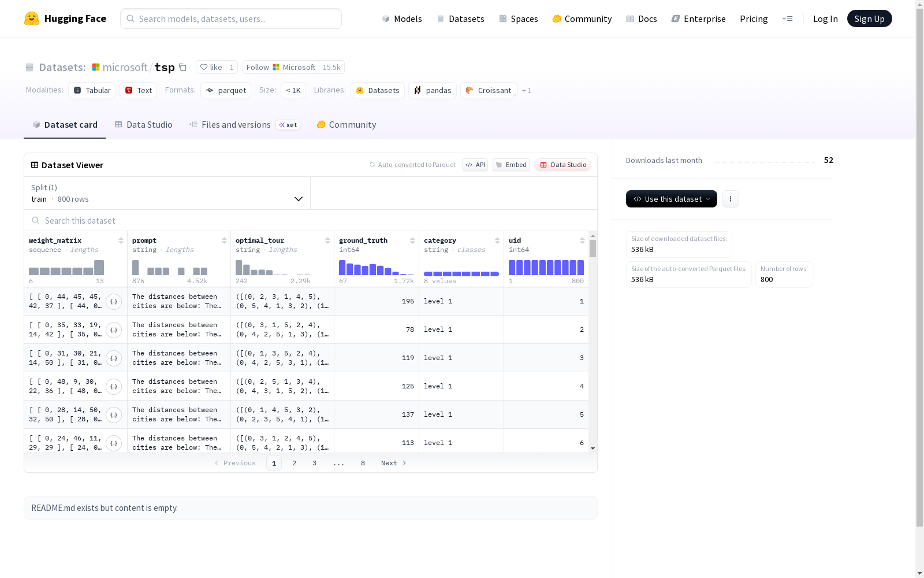Open Enterprise in top navigation
The image size is (924, 578).
point(699,18)
